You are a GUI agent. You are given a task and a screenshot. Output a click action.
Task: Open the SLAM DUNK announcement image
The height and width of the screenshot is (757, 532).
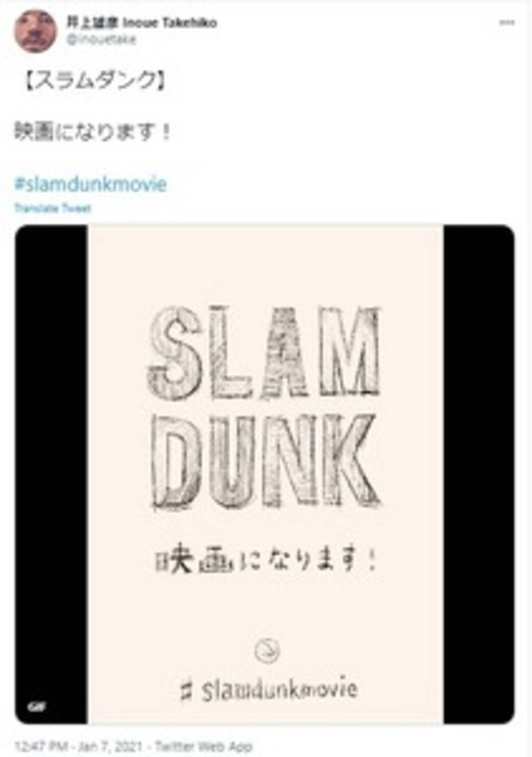point(265,475)
